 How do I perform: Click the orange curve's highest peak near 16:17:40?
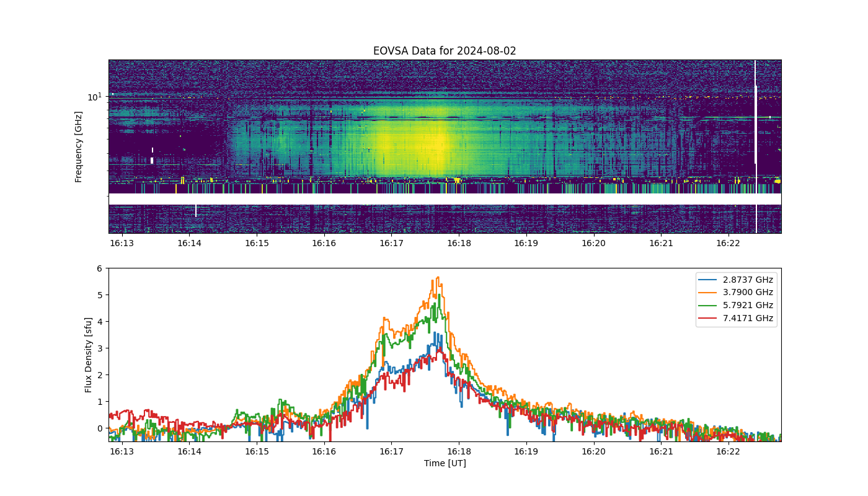(x=438, y=278)
